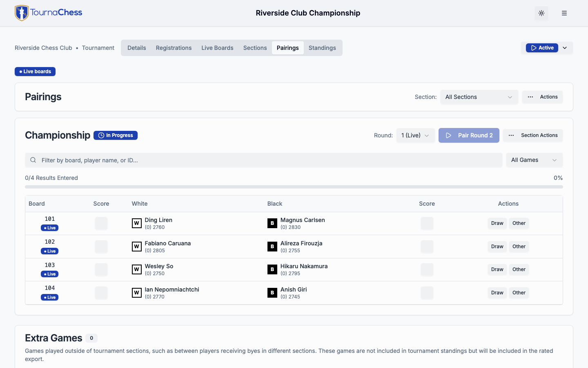Open the hamburger menu
Image resolution: width=588 pixels, height=368 pixels.
point(564,13)
